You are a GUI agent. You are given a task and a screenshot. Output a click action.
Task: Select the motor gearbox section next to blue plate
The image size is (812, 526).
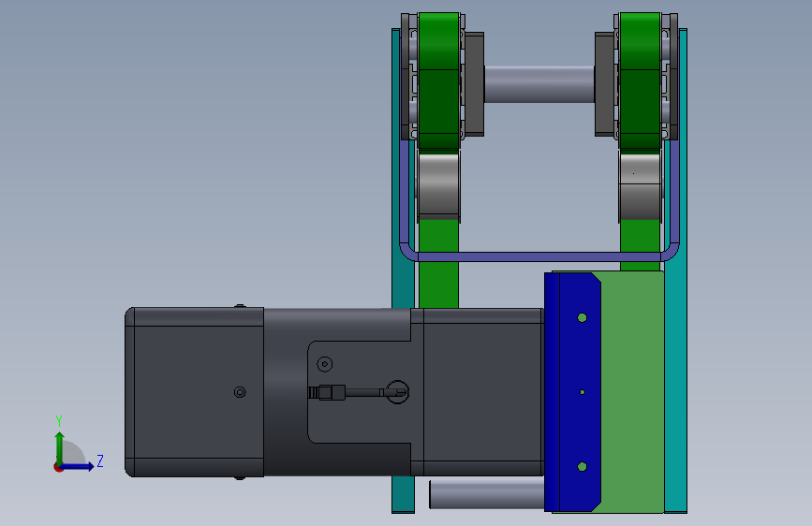pyautogui.click(x=477, y=392)
